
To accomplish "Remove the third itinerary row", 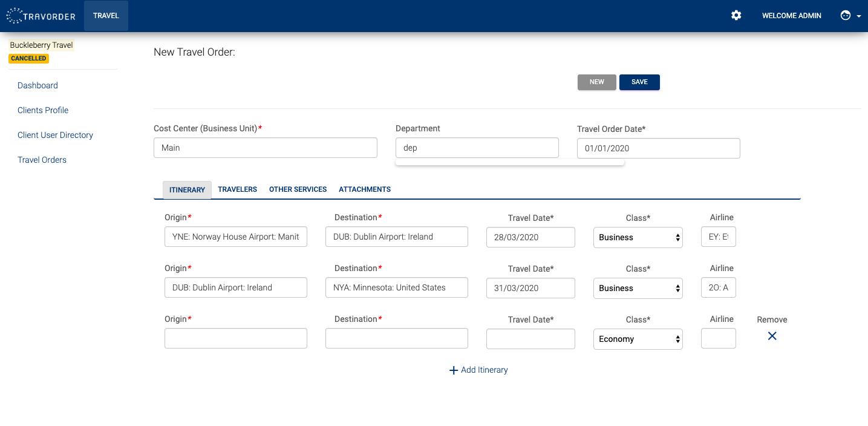I will (x=772, y=336).
